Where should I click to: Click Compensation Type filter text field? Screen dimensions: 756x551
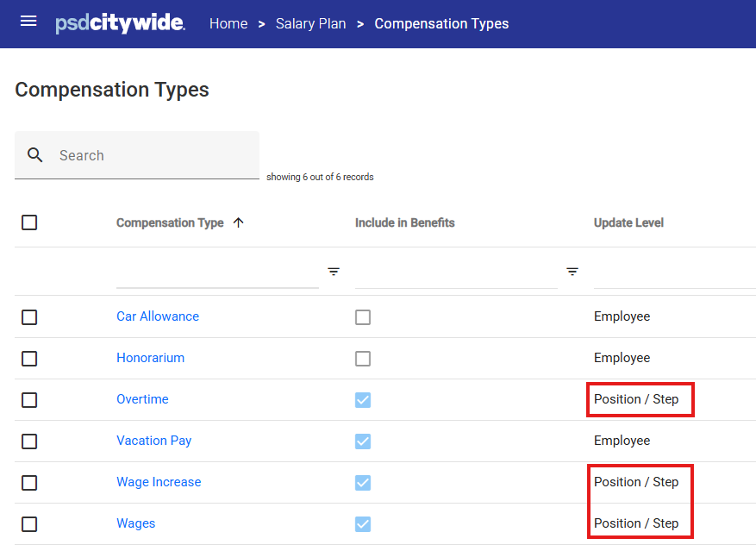(x=217, y=273)
